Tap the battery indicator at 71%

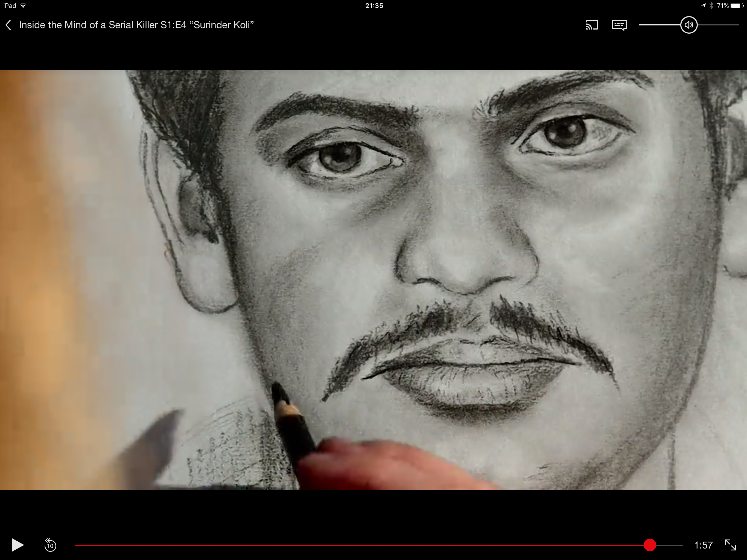[x=737, y=6]
